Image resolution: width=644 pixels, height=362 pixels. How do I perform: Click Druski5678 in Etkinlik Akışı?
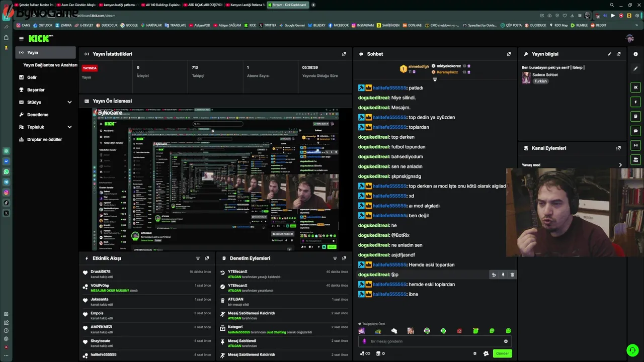pyautogui.click(x=100, y=271)
